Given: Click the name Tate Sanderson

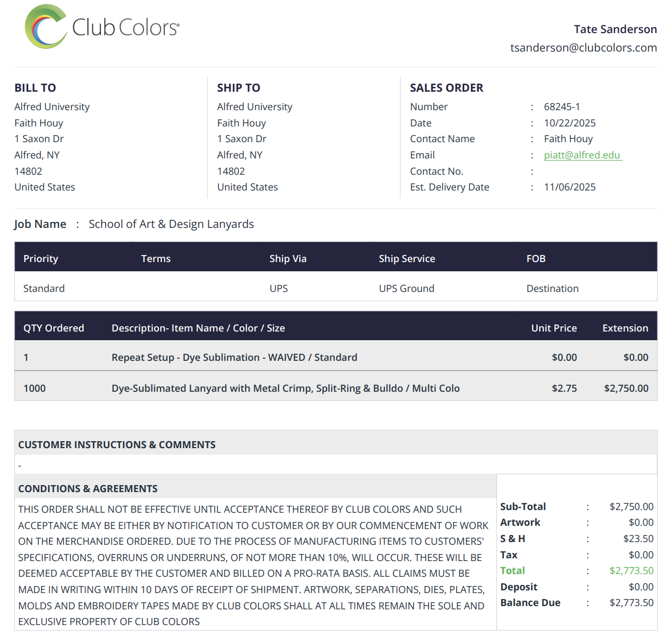Looking at the screenshot, I should point(615,29).
